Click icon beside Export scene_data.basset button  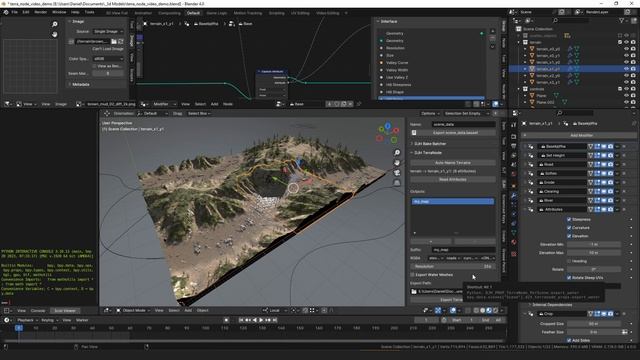(x=414, y=133)
